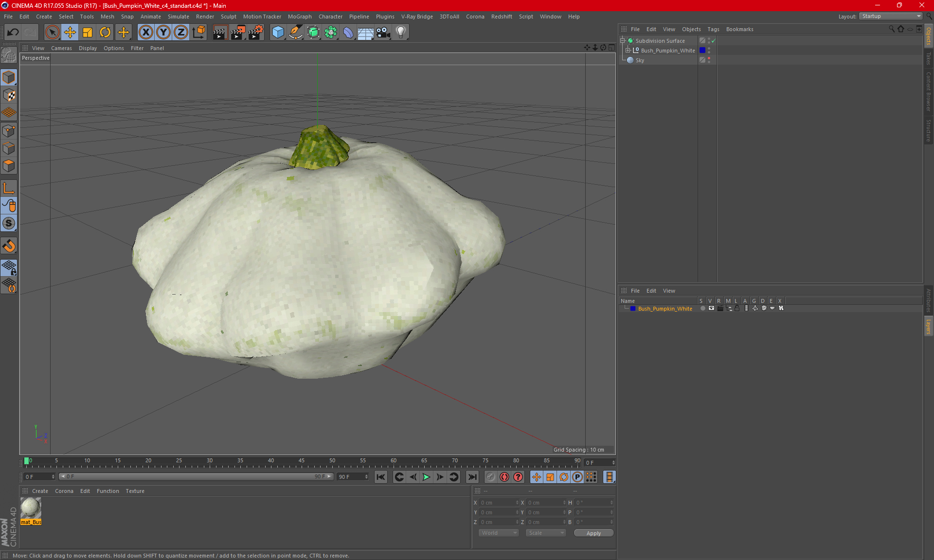934x560 pixels.
Task: Expand the Bush_Pumpkin_White object node
Action: pos(628,50)
